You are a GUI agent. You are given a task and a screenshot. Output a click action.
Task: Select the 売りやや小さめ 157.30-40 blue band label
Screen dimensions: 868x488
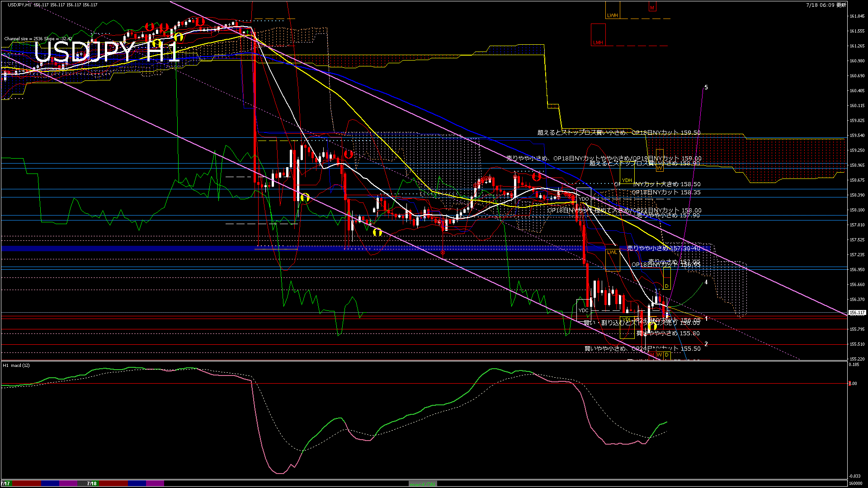663,249
